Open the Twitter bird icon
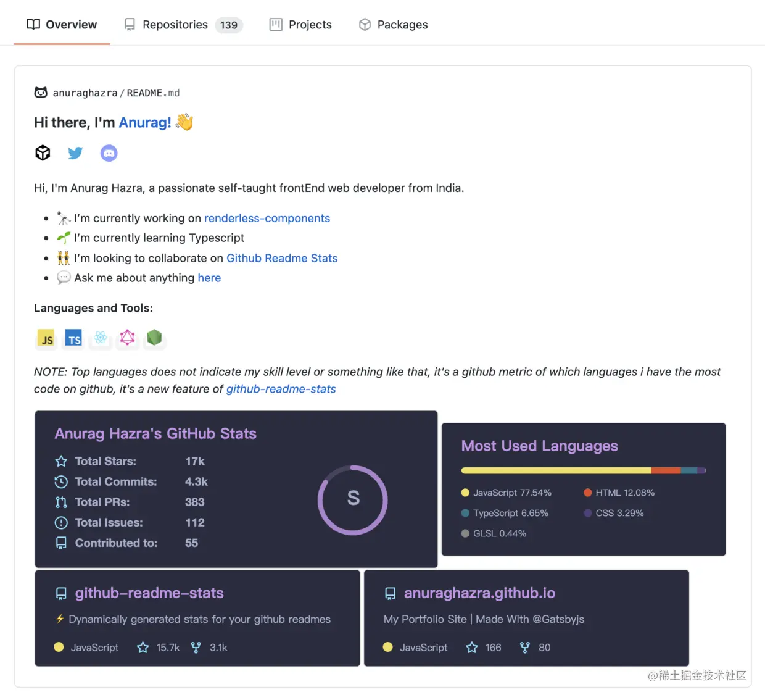This screenshot has width=765, height=700. tap(75, 152)
